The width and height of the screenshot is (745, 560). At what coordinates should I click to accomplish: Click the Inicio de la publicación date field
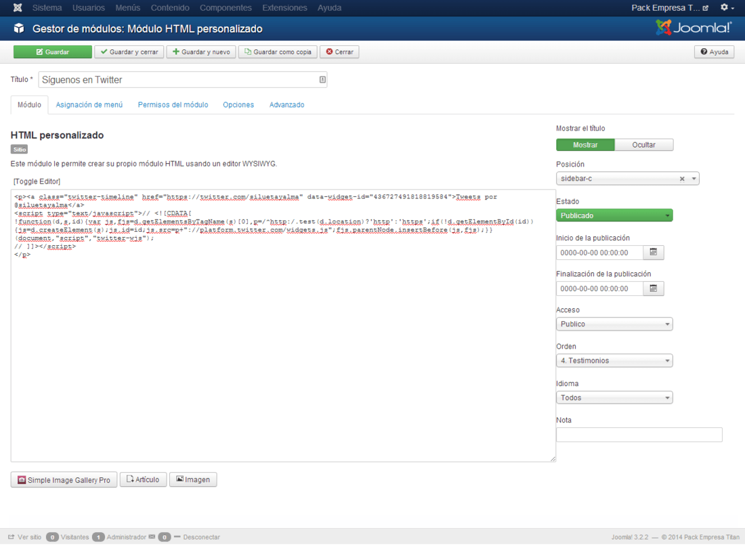(599, 253)
